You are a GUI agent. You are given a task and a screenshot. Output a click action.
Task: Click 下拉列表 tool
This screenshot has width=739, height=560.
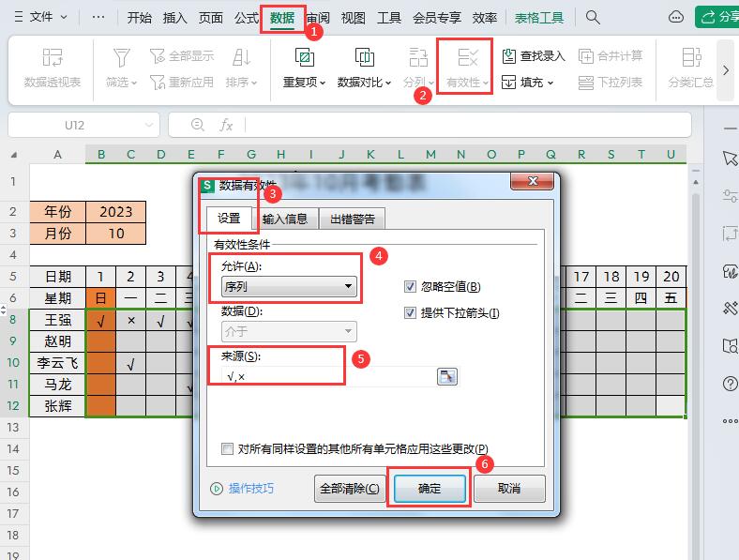(611, 83)
